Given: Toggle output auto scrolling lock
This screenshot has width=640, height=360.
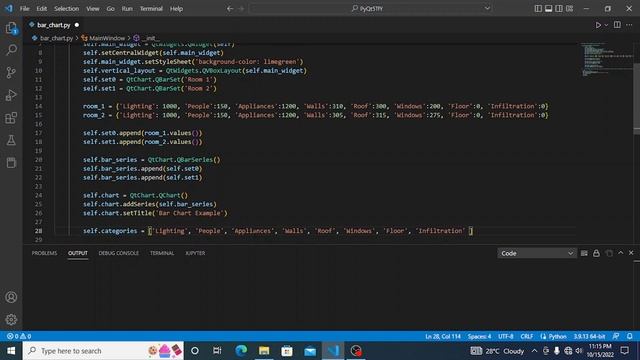Looking at the screenshot, I should click(x=596, y=253).
